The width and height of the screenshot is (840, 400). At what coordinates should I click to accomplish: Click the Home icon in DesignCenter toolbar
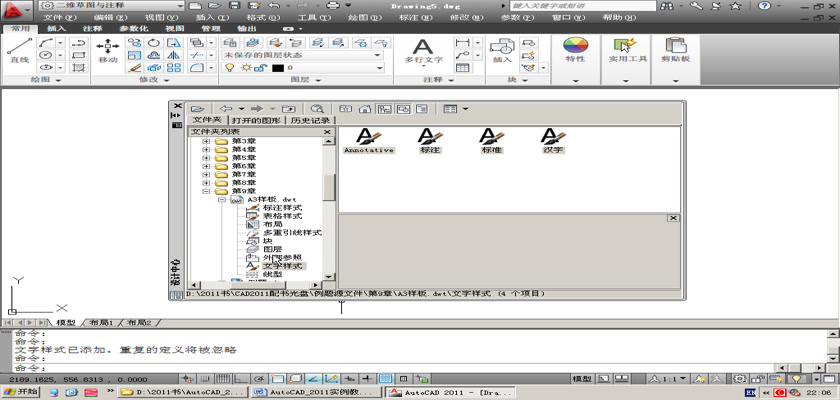[x=365, y=109]
